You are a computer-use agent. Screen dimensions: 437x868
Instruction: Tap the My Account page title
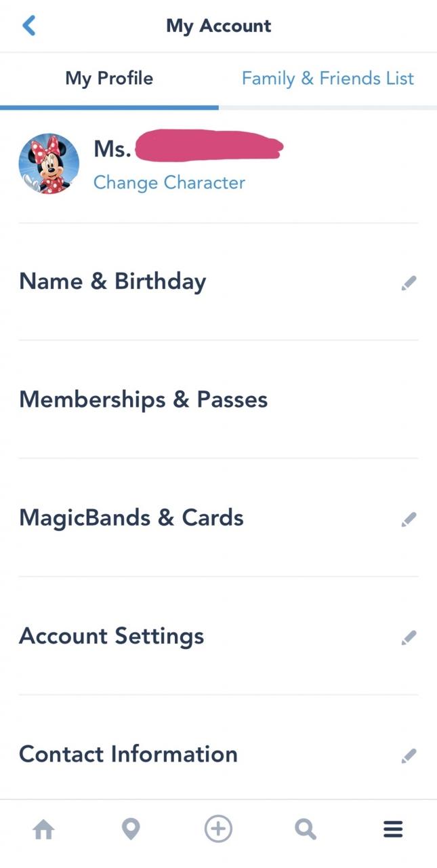click(x=218, y=26)
